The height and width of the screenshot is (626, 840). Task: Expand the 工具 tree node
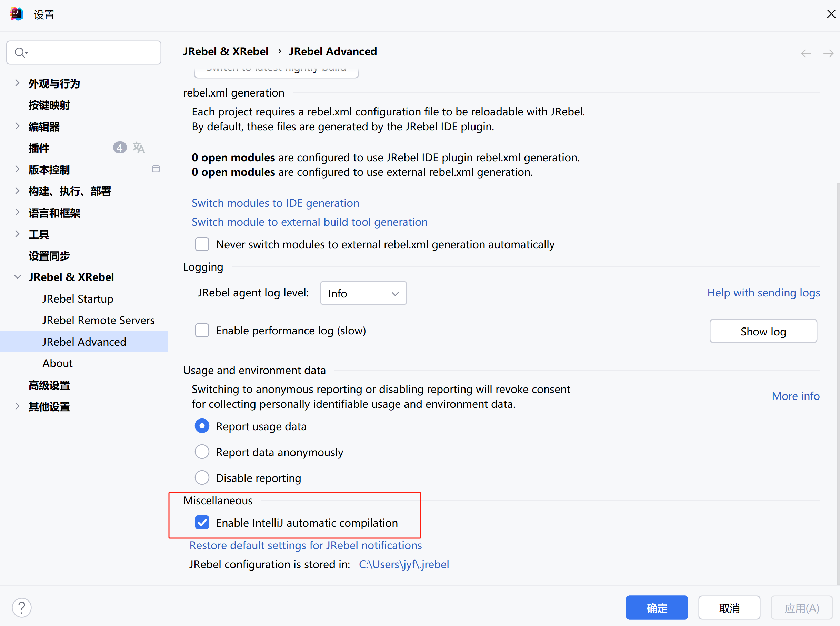[17, 234]
